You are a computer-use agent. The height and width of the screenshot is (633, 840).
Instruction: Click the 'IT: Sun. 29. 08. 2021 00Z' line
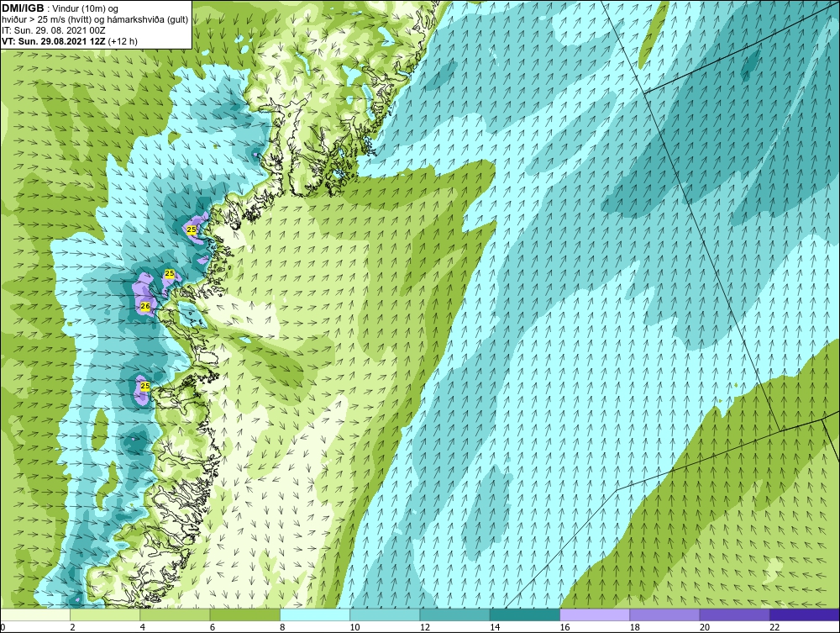(x=54, y=30)
